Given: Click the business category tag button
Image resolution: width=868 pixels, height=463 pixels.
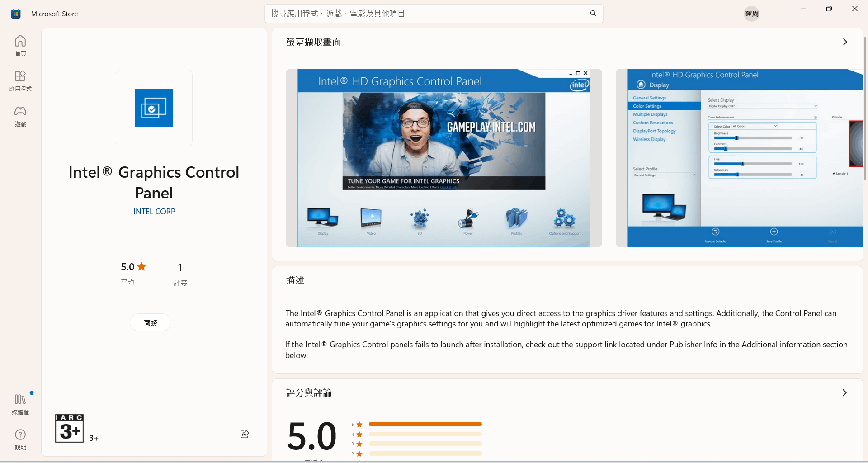Looking at the screenshot, I should click(151, 322).
